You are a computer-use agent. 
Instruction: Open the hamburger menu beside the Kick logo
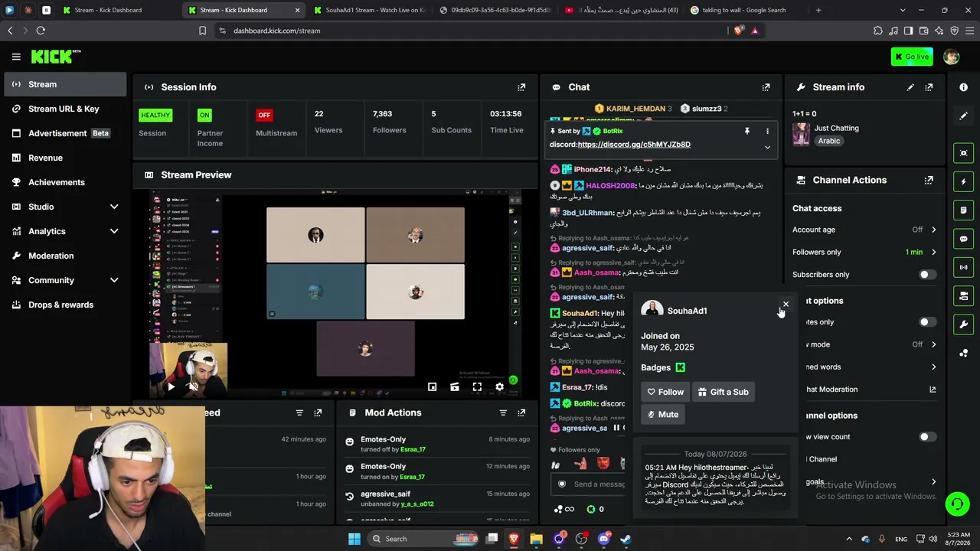point(16,57)
